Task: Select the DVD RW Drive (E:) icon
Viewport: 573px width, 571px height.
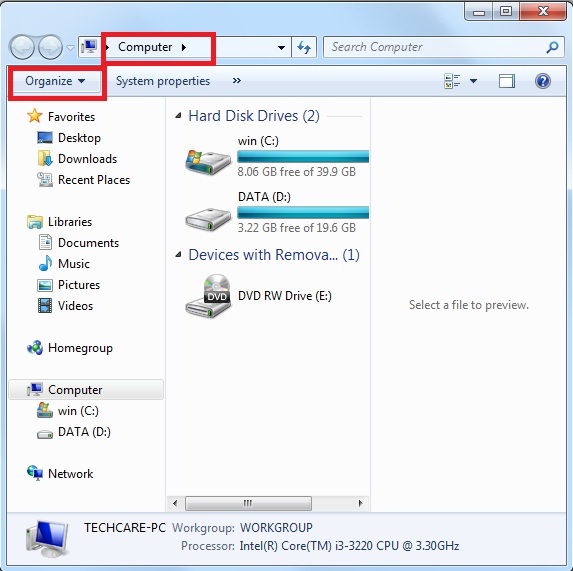Action: coord(208,296)
